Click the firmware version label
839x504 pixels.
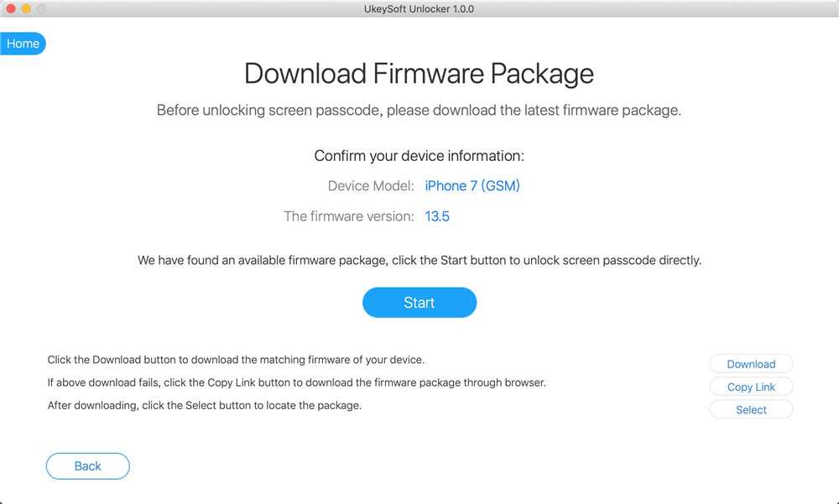click(349, 216)
